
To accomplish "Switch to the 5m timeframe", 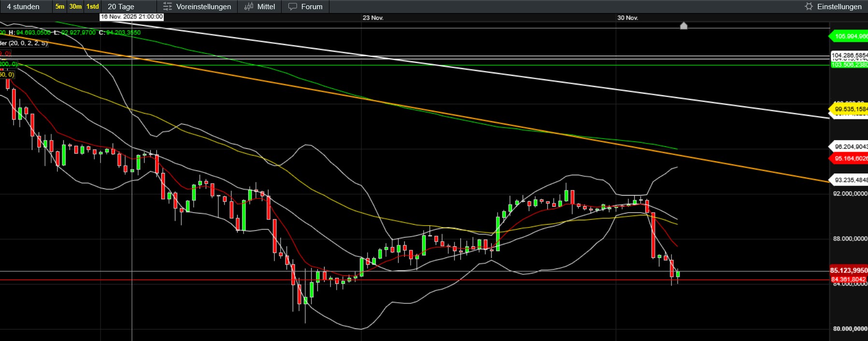I will coord(60,7).
